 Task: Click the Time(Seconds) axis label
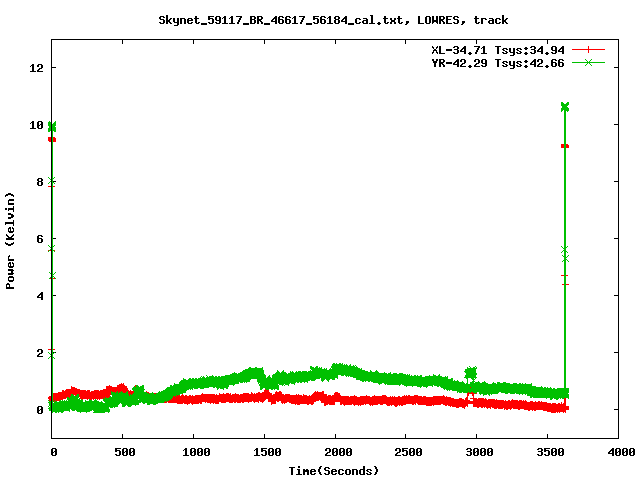333,471
